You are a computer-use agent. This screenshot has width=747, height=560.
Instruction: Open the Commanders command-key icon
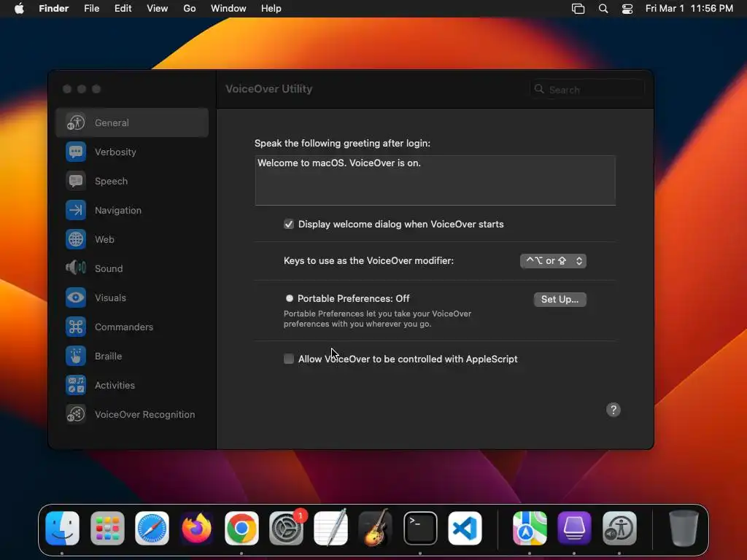(x=76, y=327)
